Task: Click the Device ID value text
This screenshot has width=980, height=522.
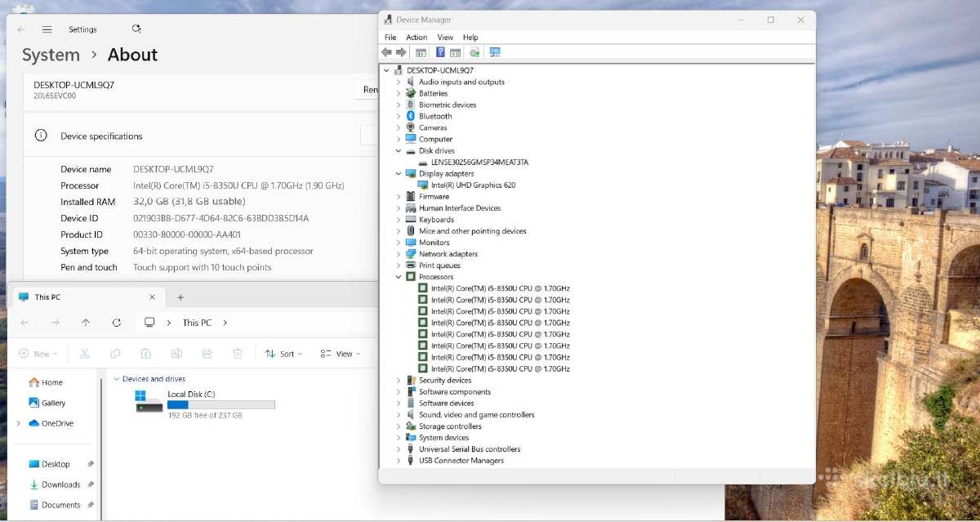Action: (220, 218)
